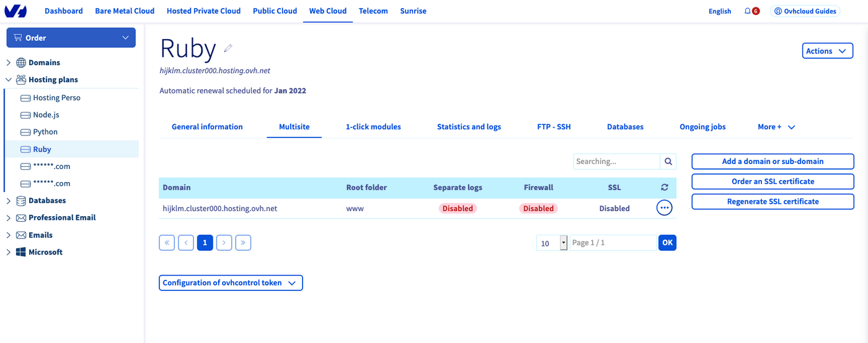Open the Ongoing jobs tab
Screen dimensions: 868x343
[x=702, y=127]
